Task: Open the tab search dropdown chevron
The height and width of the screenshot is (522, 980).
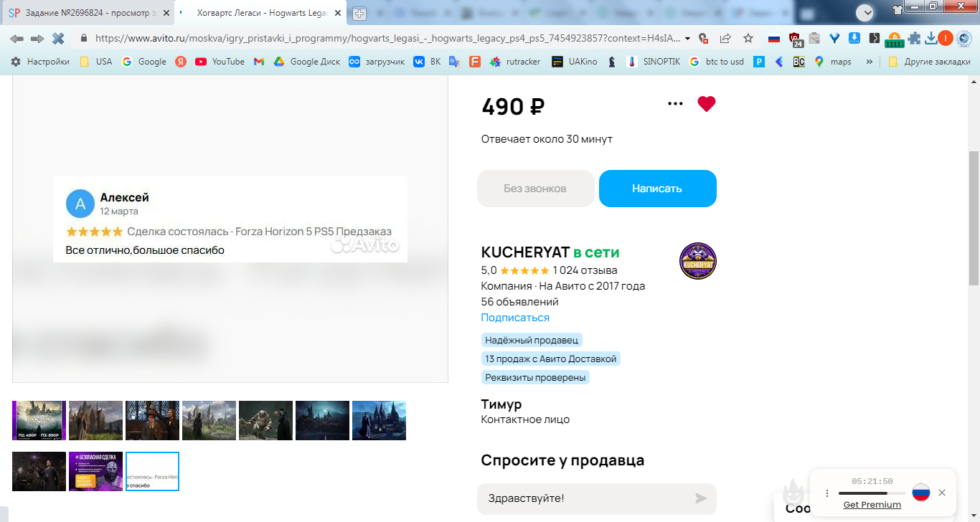Action: 865,12
